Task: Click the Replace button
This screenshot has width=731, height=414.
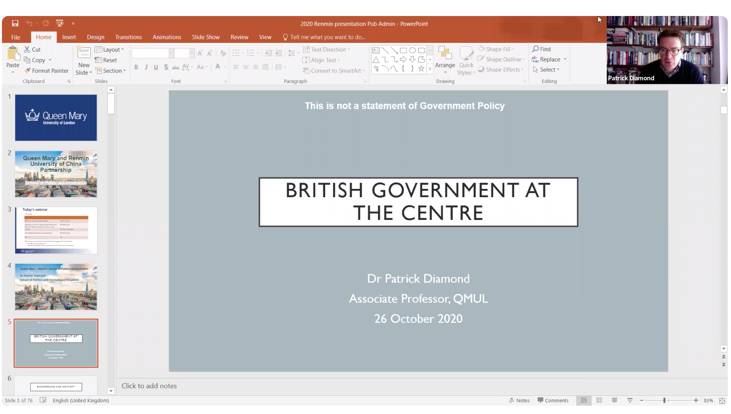Action: tap(549, 59)
